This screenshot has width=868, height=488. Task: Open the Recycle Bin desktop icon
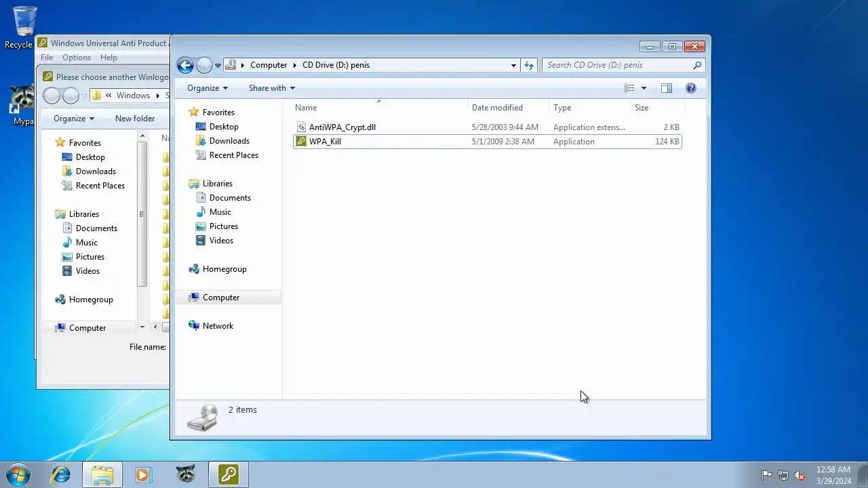[24, 27]
